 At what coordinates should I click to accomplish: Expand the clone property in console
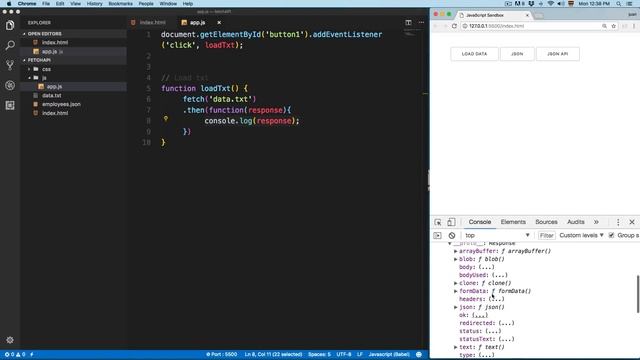(x=456, y=283)
